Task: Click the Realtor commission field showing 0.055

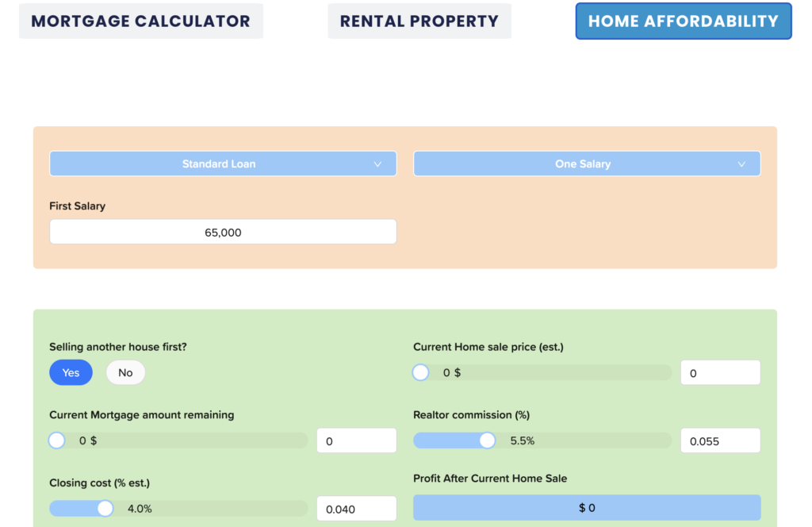Action: (x=720, y=440)
